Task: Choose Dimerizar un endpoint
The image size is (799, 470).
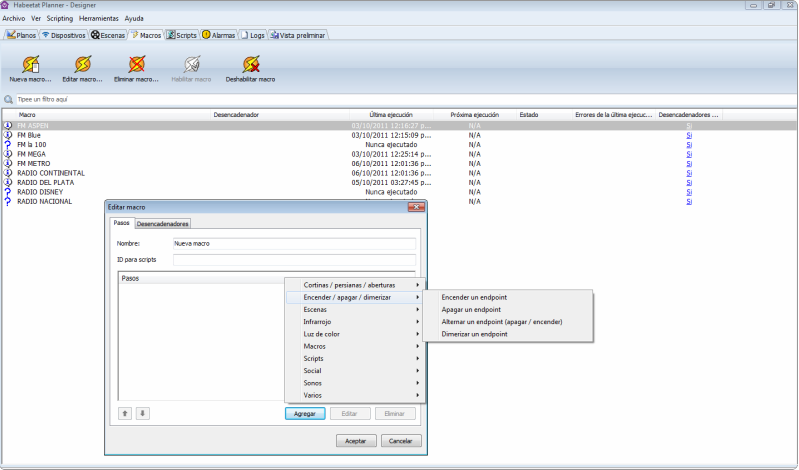Action: [x=508, y=334]
